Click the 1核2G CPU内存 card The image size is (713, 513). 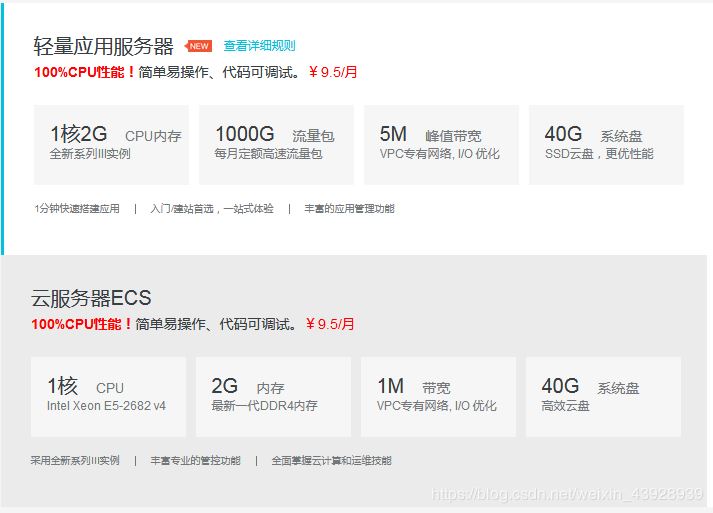click(x=111, y=145)
